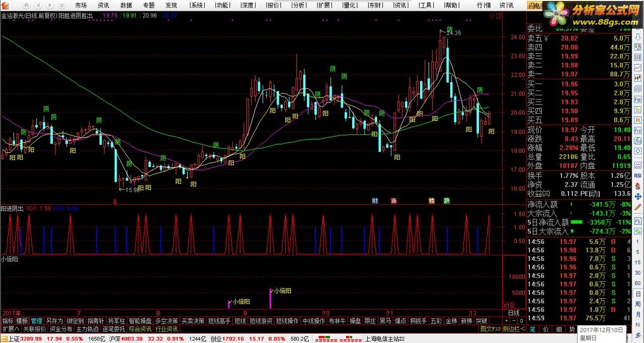Click the F5 icon in right sidebar
The width and height of the screenshot is (644, 343).
click(x=637, y=221)
